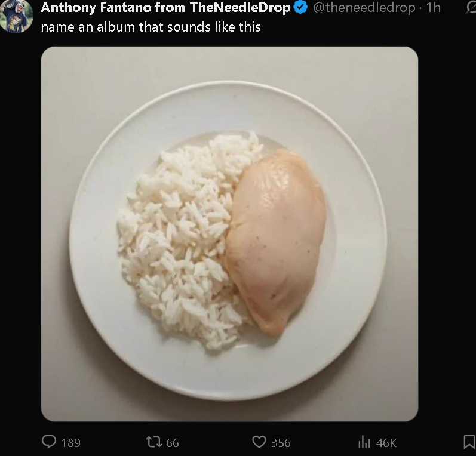Bookmark the tweet using the bookmark icon

point(469,442)
